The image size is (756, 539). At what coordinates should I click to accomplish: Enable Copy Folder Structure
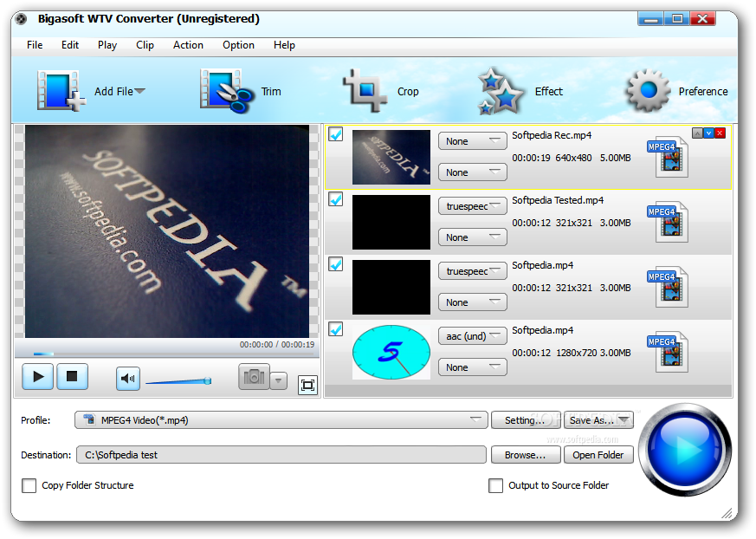pos(29,485)
